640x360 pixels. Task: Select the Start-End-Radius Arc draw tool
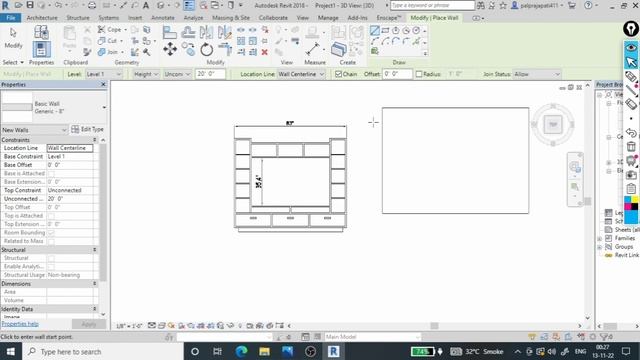[374, 41]
